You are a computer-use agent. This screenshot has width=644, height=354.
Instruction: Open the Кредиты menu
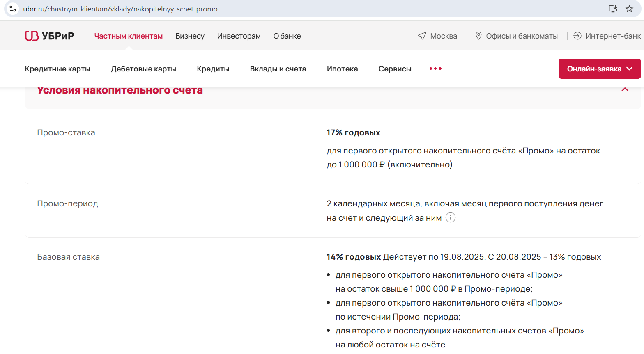[x=213, y=69]
